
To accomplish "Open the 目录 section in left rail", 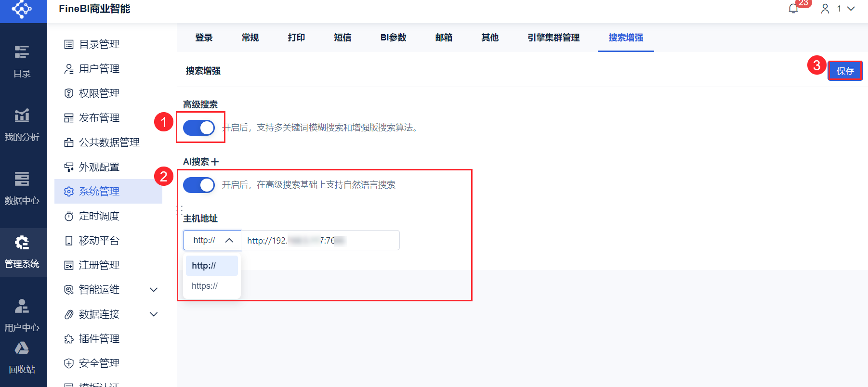I will 22,61.
